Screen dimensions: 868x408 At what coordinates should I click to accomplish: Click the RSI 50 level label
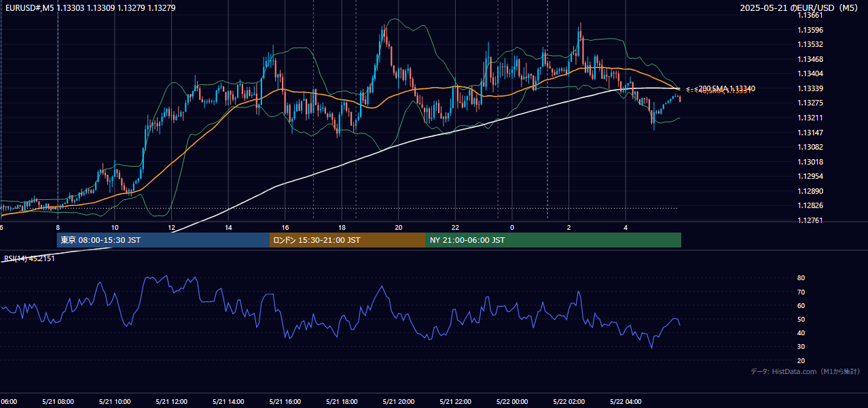point(801,319)
